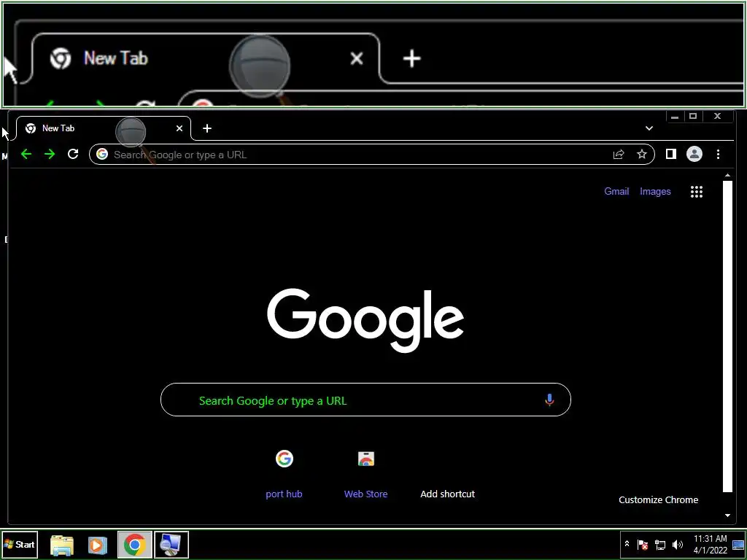747x560 pixels.
Task: Click the Web Store label
Action: [366, 494]
